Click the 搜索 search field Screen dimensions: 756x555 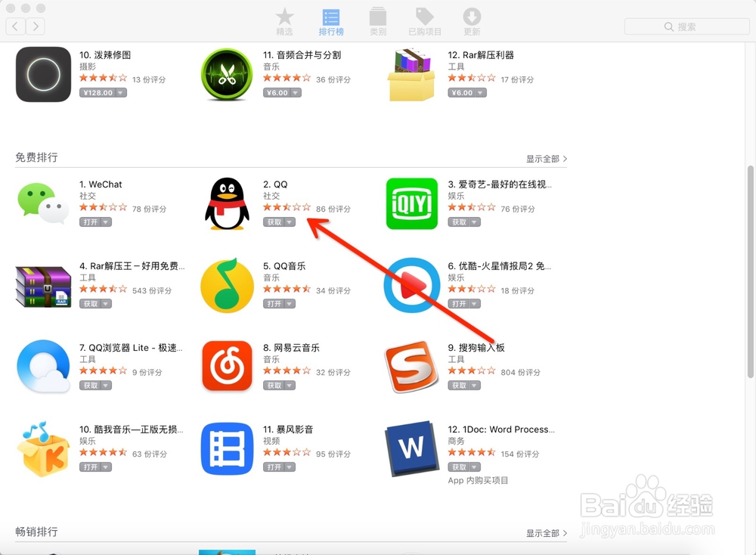[x=686, y=26]
